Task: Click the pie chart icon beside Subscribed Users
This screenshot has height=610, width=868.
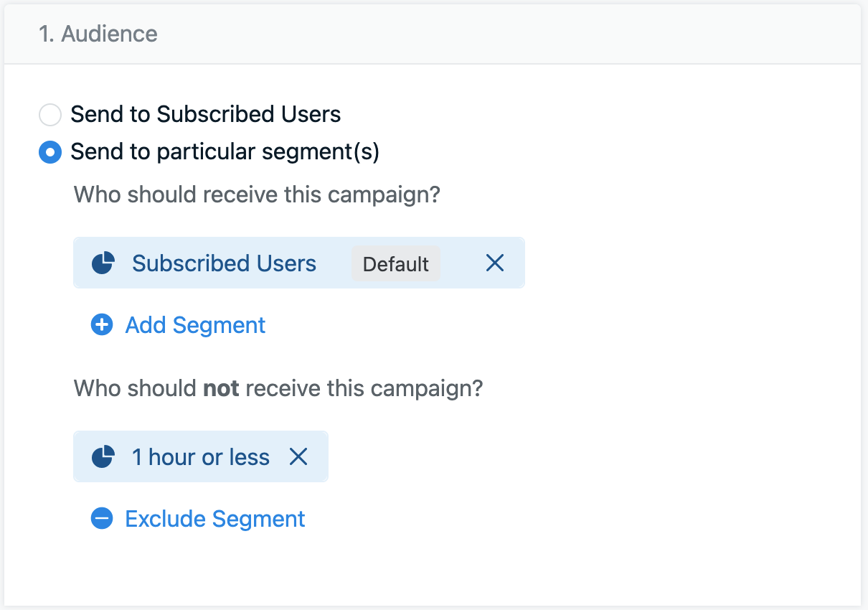Action: click(x=103, y=263)
